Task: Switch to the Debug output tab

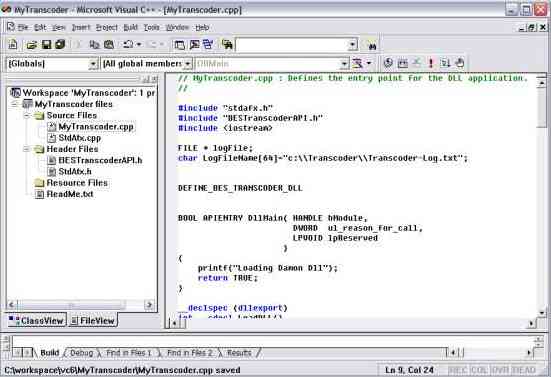Action: [x=82, y=353]
